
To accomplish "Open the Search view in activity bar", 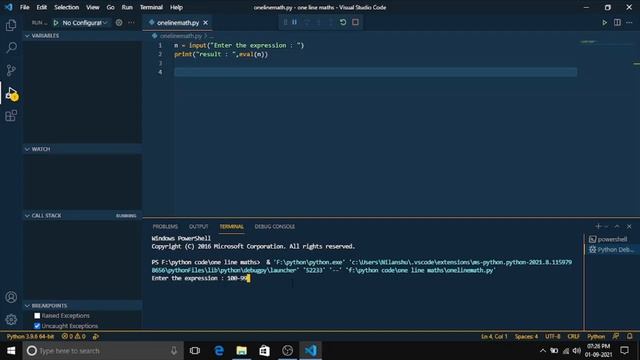I will click(11, 47).
